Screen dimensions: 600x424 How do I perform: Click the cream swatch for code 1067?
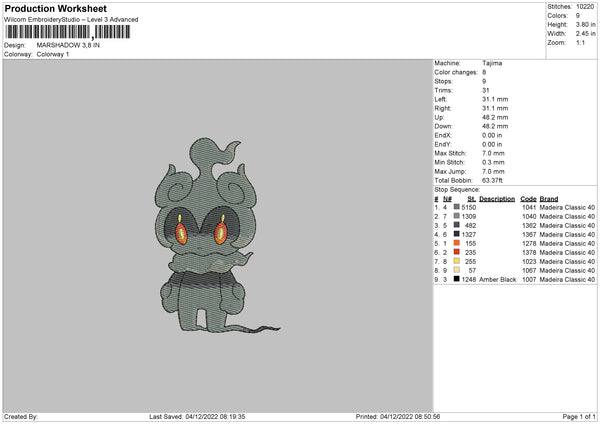(x=457, y=270)
